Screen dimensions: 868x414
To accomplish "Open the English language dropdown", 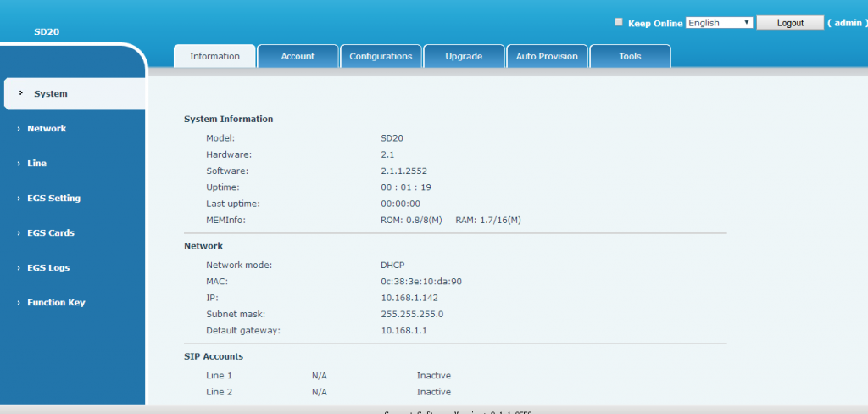I will [719, 23].
